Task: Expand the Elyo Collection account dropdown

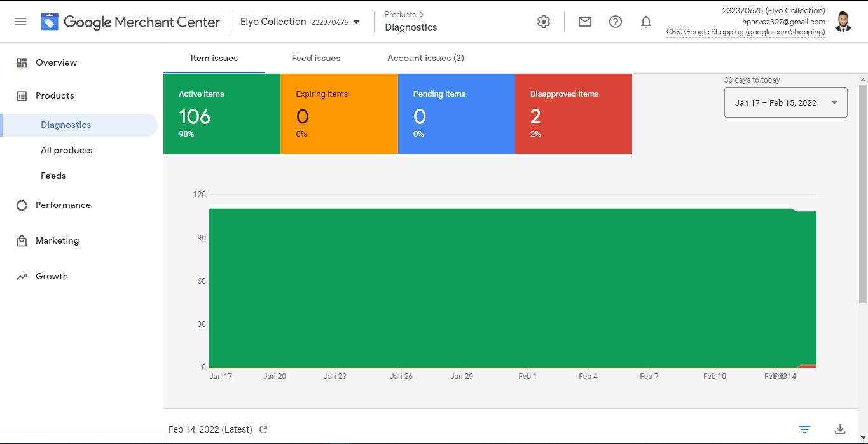Action: (x=356, y=22)
